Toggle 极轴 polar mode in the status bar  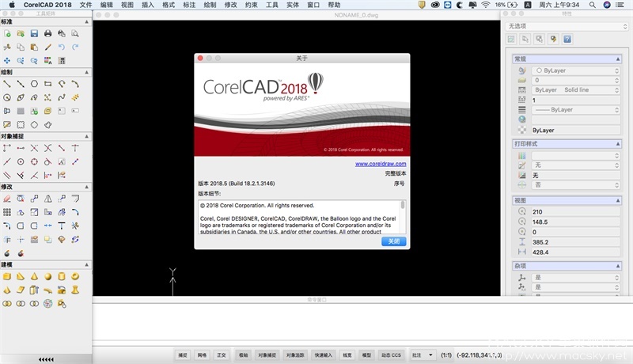244,355
